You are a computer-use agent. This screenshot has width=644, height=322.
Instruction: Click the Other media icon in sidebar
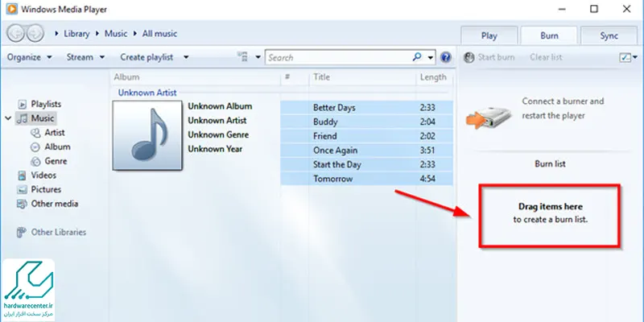click(23, 204)
